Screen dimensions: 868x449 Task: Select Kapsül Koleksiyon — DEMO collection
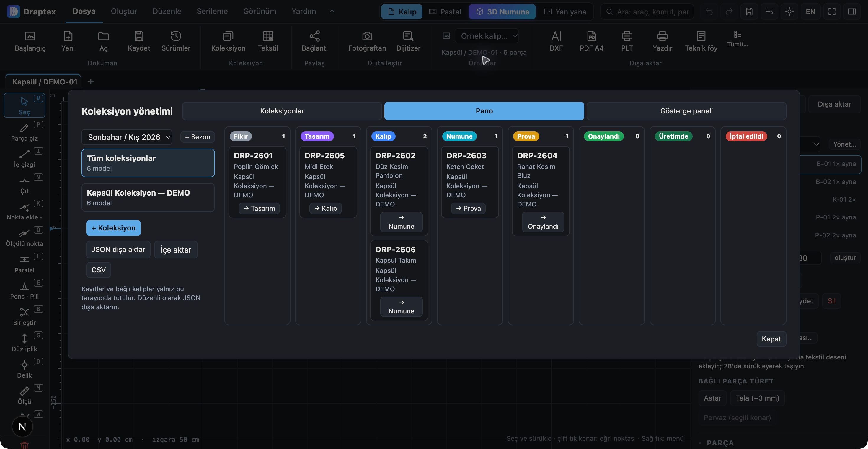point(148,198)
